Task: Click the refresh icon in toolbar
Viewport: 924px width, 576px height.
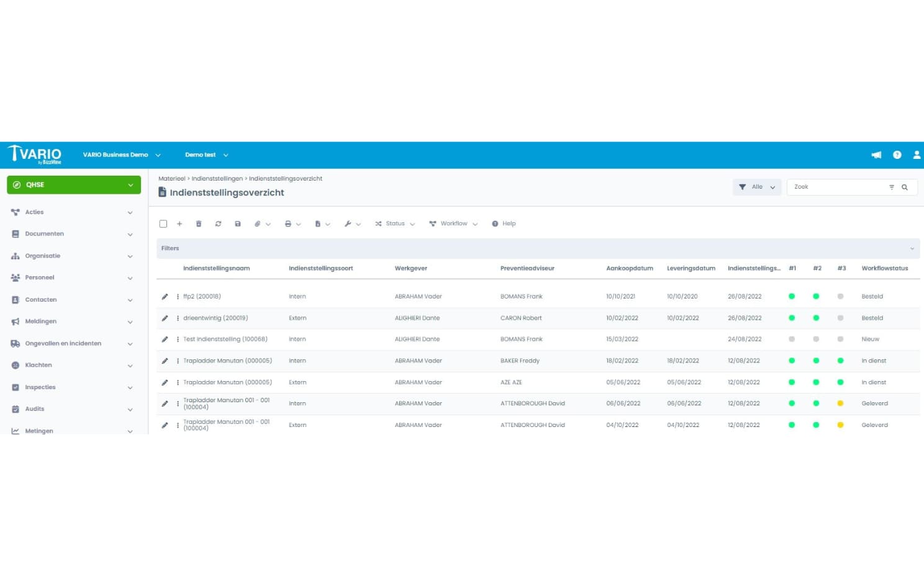Action: 218,224
